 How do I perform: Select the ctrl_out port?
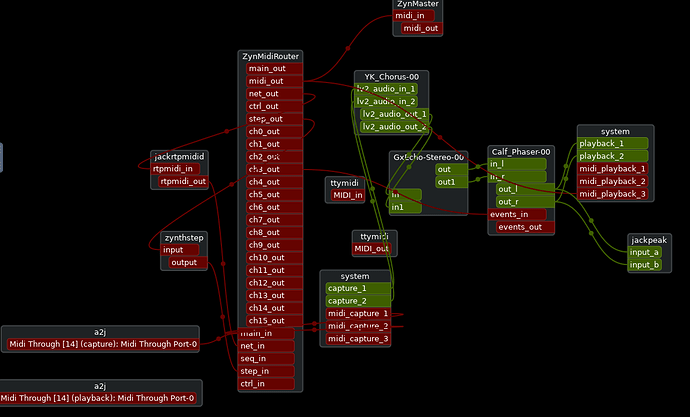[275, 106]
